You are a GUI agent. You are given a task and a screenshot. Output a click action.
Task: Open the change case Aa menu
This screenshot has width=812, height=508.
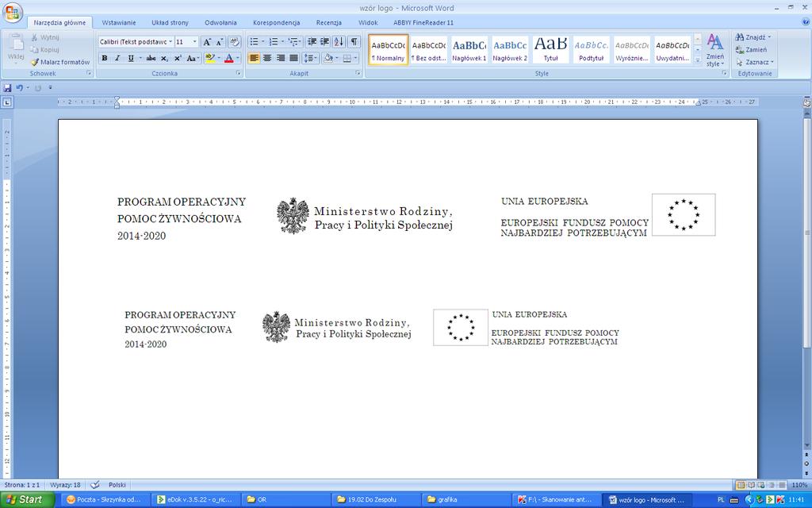[x=192, y=58]
